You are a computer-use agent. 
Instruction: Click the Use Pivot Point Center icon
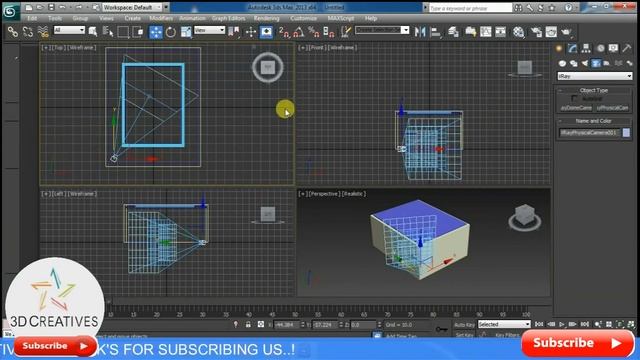234,31
